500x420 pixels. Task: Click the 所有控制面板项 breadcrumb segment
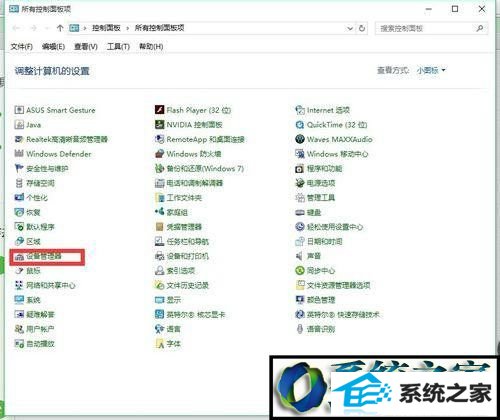point(159,28)
